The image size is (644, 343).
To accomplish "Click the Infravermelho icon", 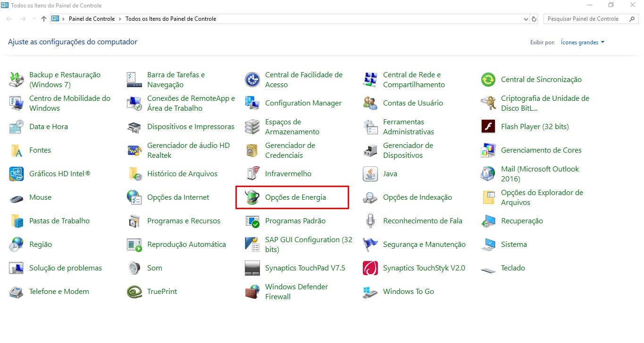I will pyautogui.click(x=252, y=174).
